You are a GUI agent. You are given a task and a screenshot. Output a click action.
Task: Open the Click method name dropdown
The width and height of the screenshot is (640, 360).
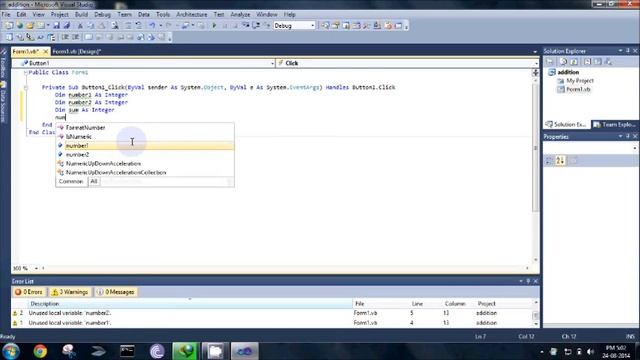[536, 63]
